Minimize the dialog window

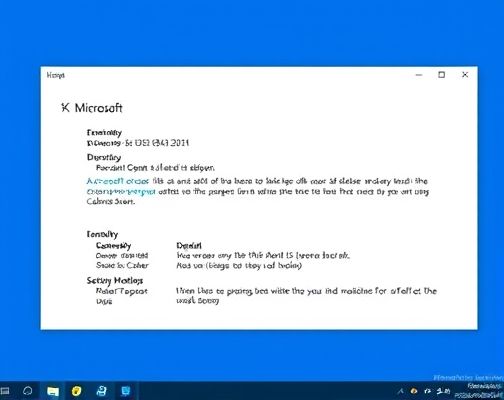(x=419, y=75)
